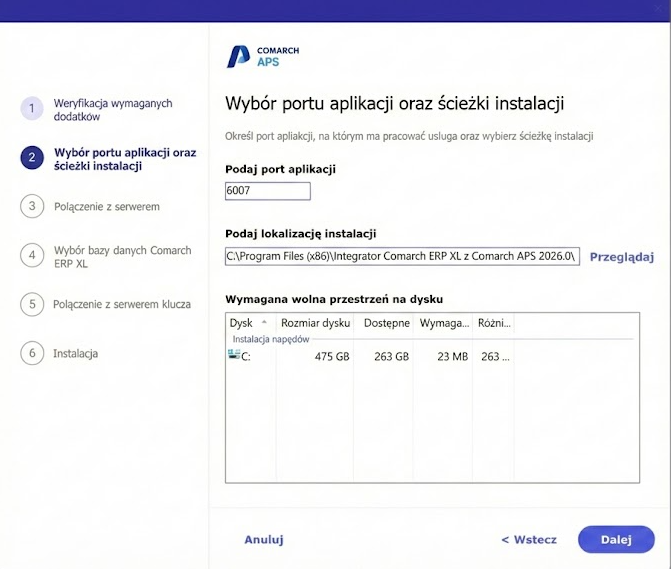Select Wybór portu aplikacji step label

[x=125, y=159]
